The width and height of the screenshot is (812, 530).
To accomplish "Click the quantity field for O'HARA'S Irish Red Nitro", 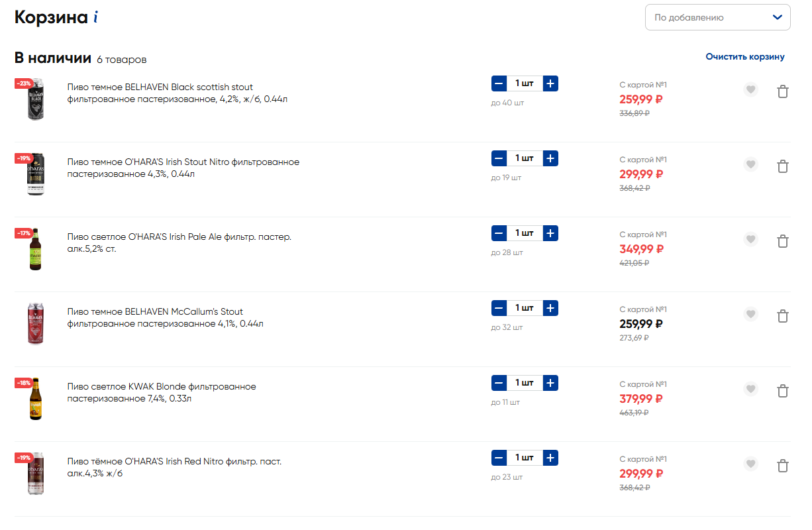I will tap(525, 458).
